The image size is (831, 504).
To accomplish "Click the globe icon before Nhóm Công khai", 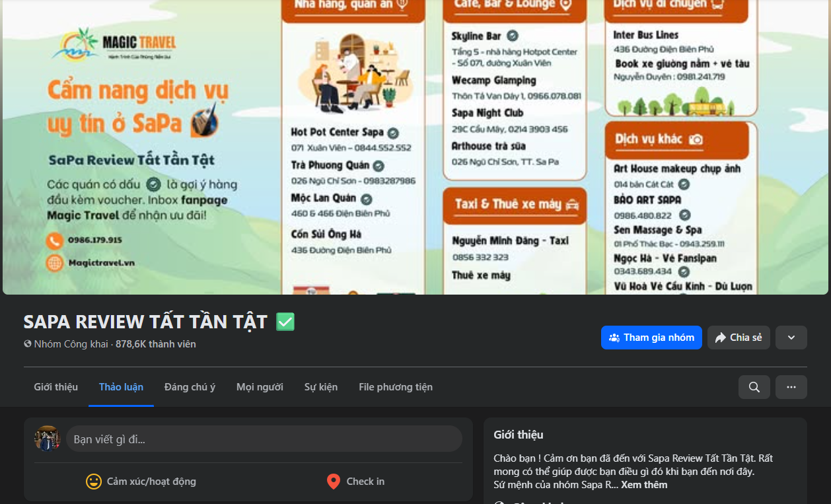I will click(x=28, y=344).
